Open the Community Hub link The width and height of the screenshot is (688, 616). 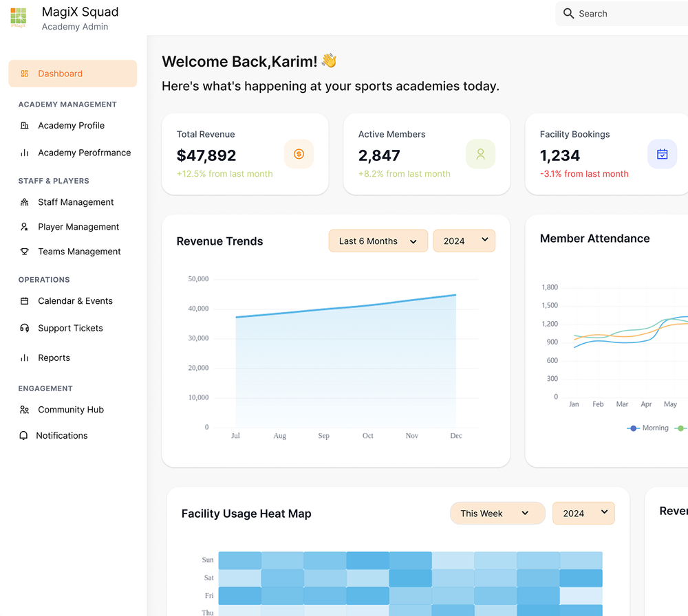tap(71, 410)
